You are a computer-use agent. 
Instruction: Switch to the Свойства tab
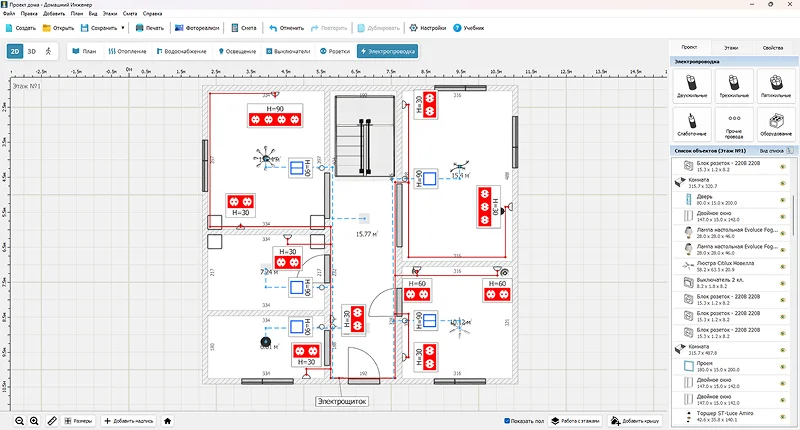773,47
